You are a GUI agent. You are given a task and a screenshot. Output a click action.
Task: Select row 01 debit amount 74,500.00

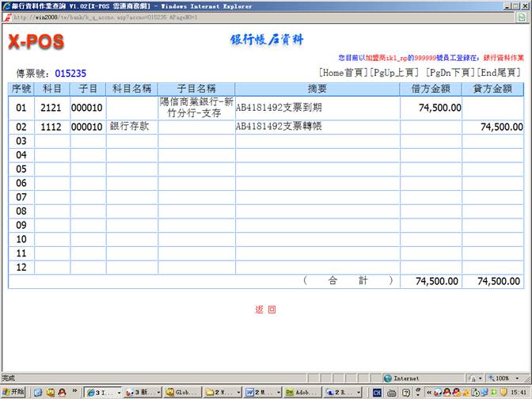click(439, 108)
